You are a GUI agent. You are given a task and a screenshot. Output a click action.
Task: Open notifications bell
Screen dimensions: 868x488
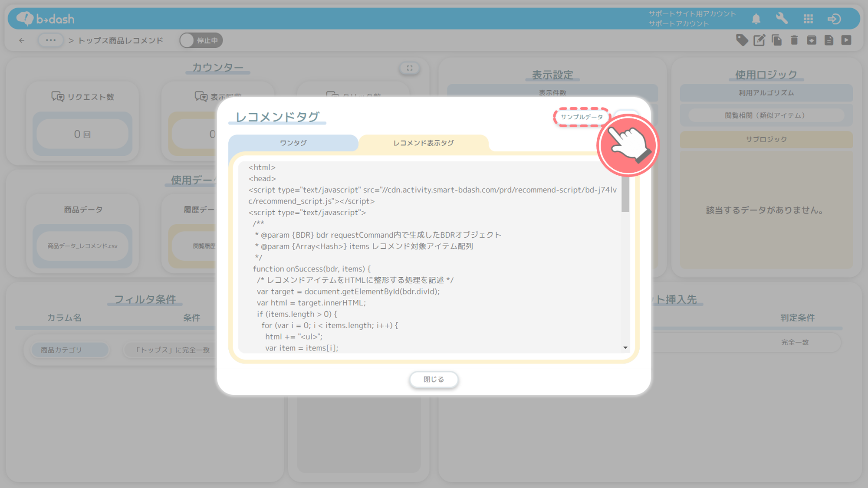coord(756,19)
